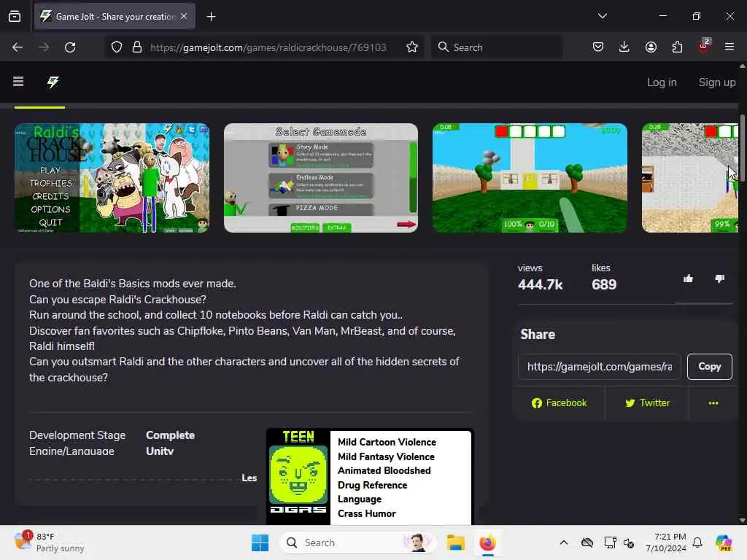Open the display network tray icon
Screen dimensions: 747x560
coord(610,542)
